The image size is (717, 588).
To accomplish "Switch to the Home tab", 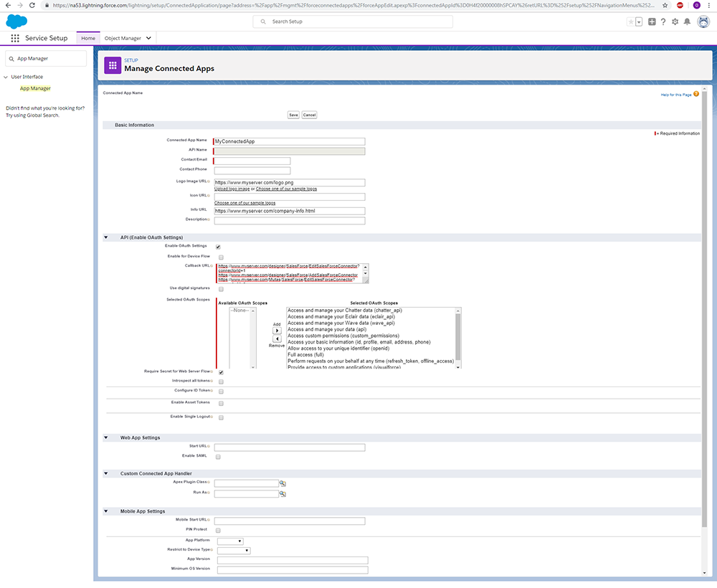I will click(88, 39).
